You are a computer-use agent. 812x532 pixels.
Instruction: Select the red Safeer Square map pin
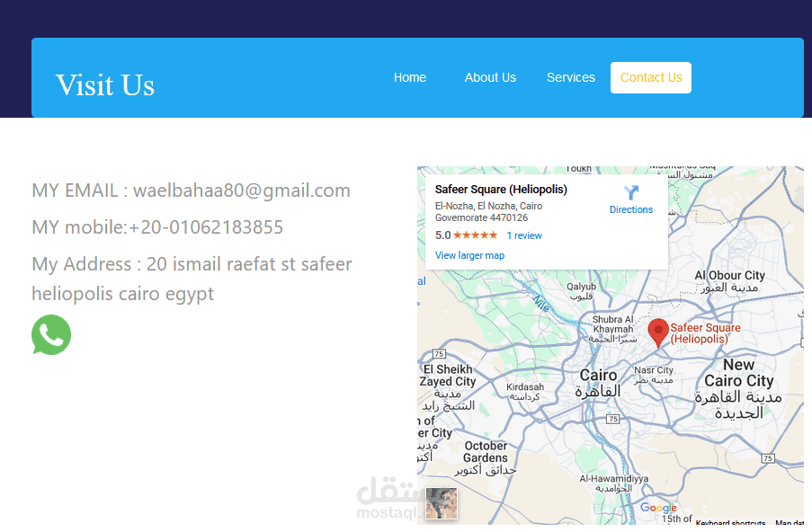(x=657, y=332)
